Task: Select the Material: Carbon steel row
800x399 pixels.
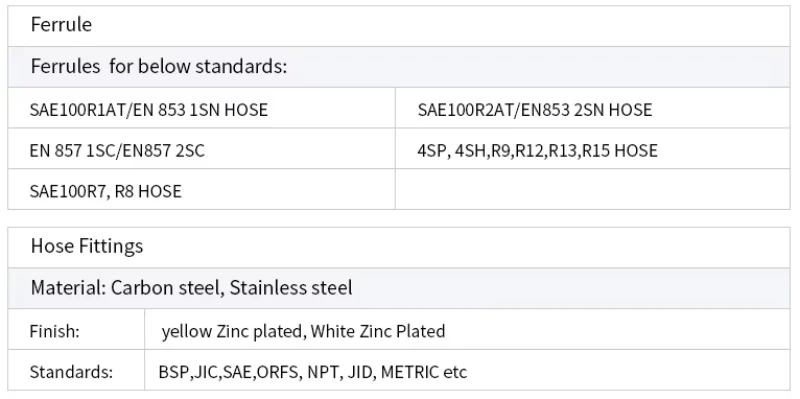Action: click(399, 288)
